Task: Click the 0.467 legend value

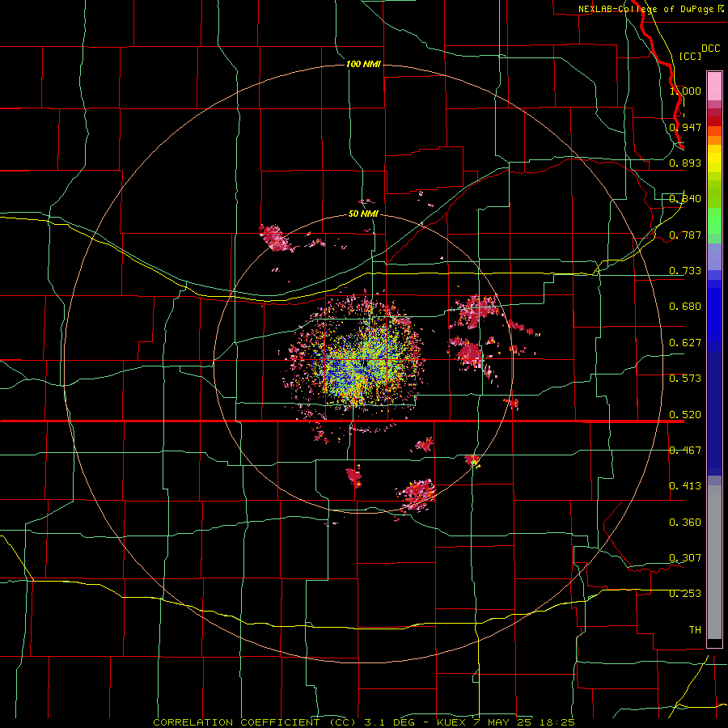Action: point(685,451)
